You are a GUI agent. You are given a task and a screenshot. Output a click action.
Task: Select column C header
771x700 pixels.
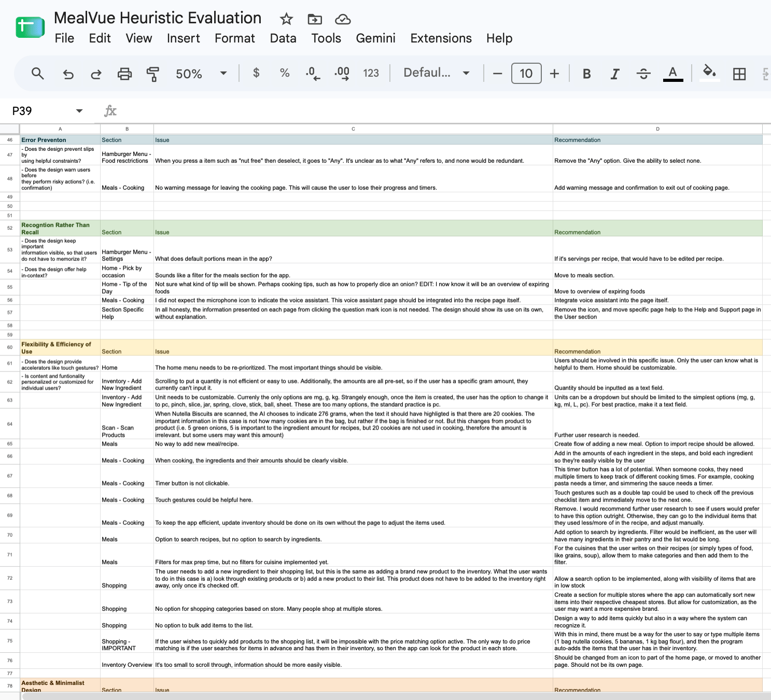353,129
